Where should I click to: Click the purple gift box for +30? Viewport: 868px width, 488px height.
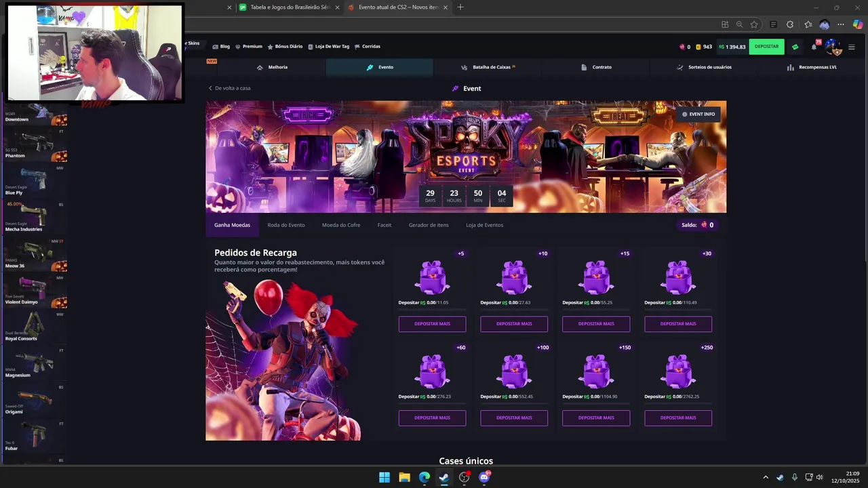point(678,277)
